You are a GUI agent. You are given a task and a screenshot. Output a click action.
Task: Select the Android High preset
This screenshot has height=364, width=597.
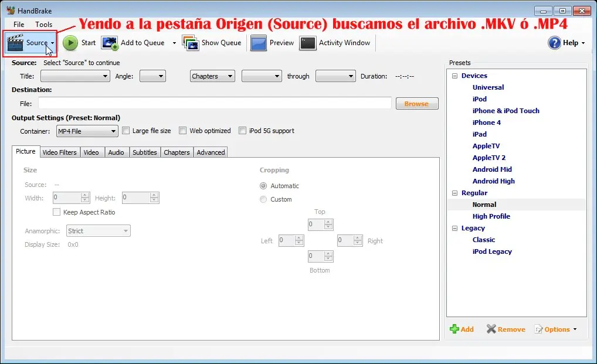coord(493,182)
